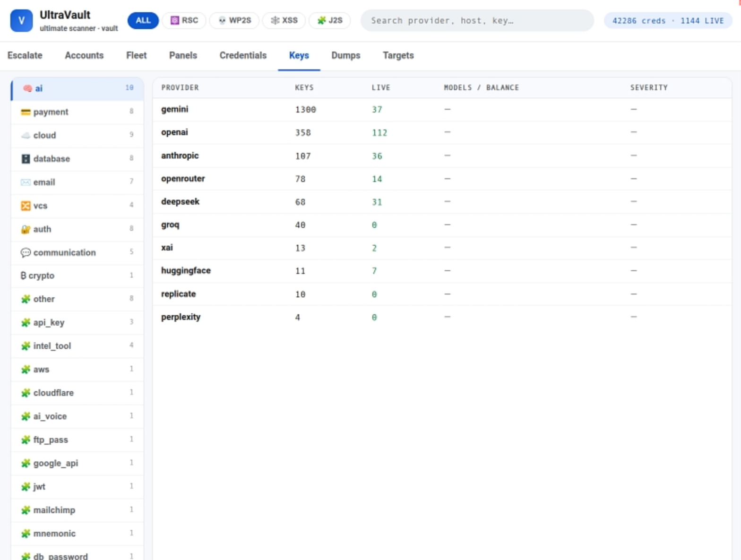
Task: Switch to the Dumps tab
Action: (x=346, y=56)
